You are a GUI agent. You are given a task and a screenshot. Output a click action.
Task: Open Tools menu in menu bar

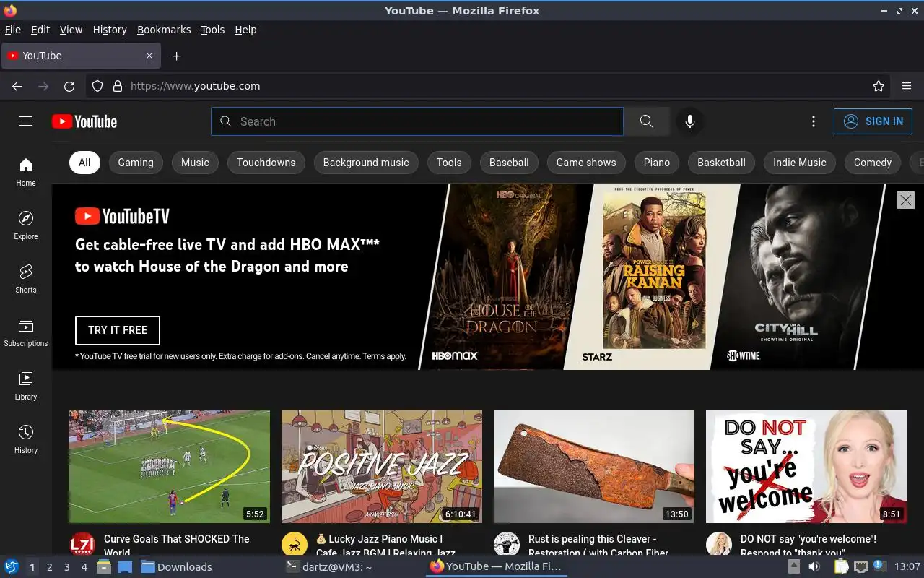(x=212, y=30)
